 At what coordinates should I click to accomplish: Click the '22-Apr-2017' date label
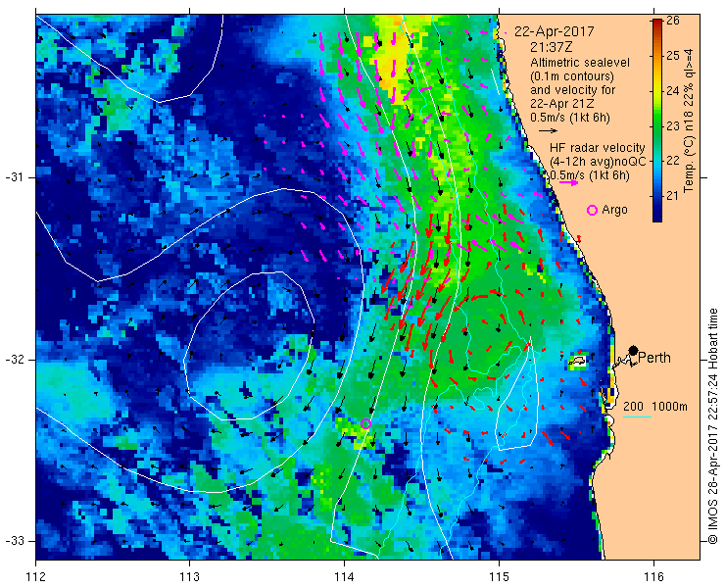[555, 32]
